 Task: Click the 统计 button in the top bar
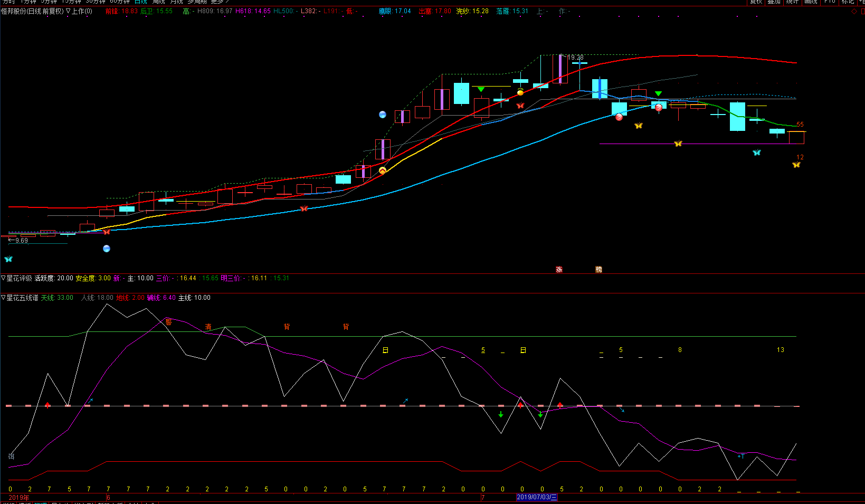pyautogui.click(x=792, y=2)
